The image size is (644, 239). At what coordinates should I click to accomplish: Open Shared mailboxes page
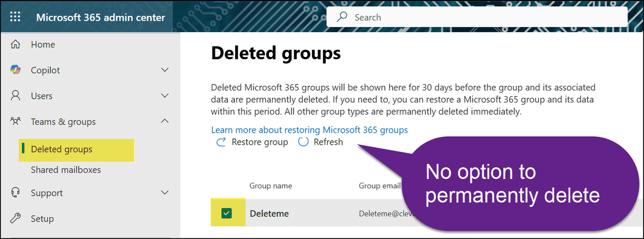coord(66,170)
